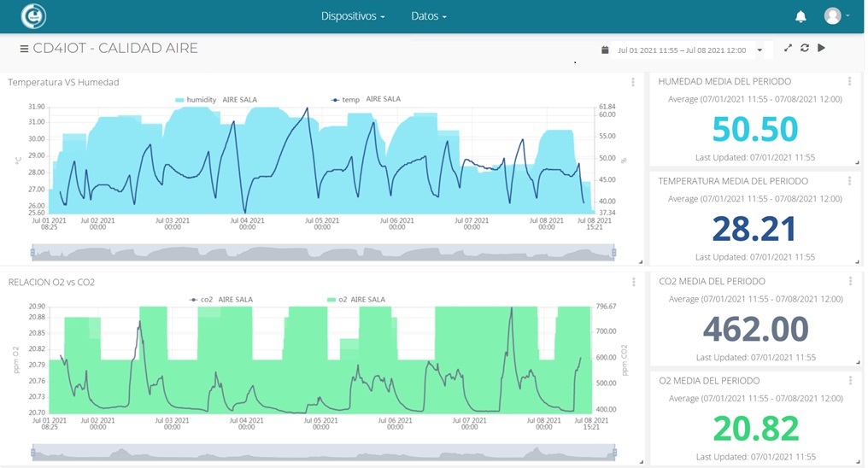Click the O2 MEDIA DEL PERIODO title

(709, 381)
